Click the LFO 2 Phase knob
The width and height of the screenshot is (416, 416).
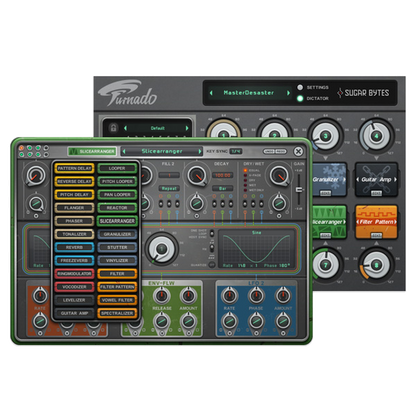pos(256,295)
